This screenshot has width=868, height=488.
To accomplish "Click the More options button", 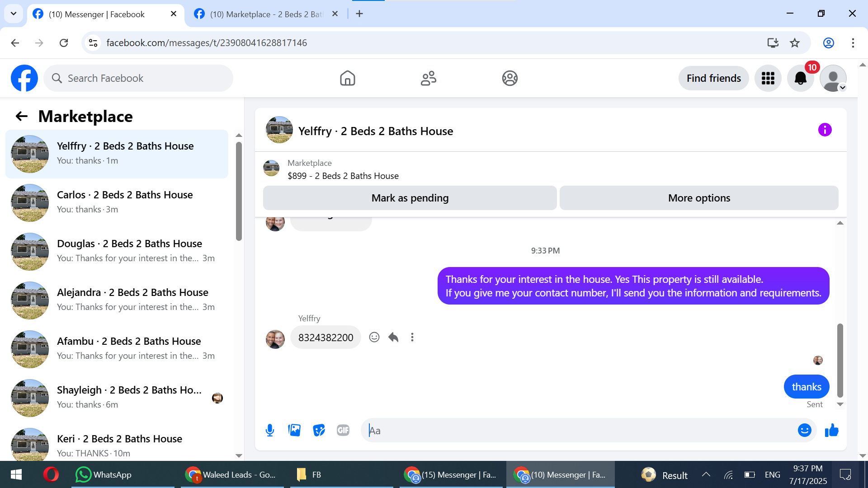I will (699, 198).
